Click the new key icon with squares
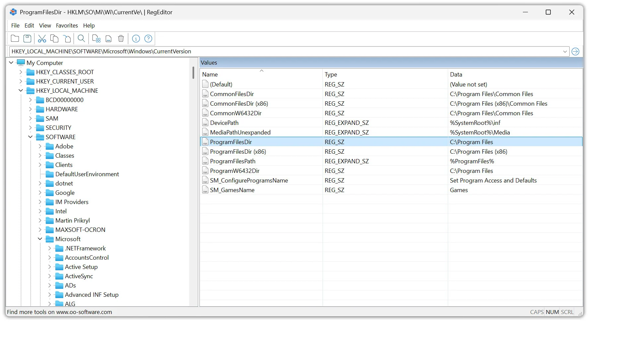This screenshot has height=364, width=618. [x=96, y=38]
